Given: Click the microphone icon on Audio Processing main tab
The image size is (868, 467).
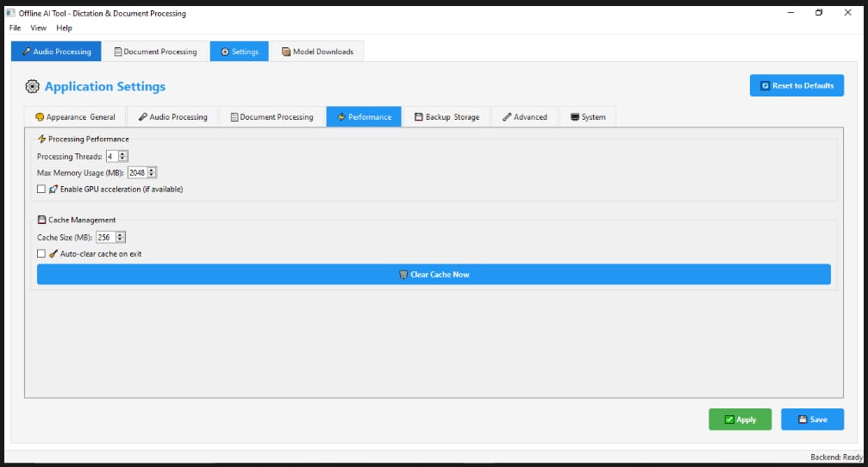Looking at the screenshot, I should (x=26, y=52).
